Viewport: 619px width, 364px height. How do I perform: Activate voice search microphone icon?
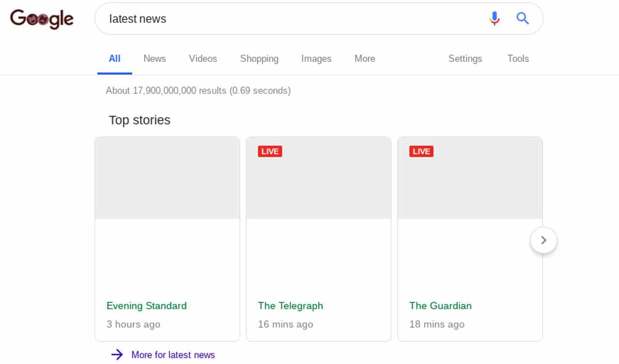[x=494, y=19]
